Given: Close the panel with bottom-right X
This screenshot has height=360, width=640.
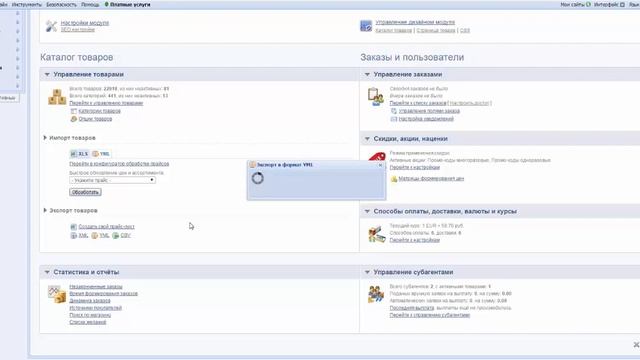Looking at the screenshot, I should click(636, 345).
